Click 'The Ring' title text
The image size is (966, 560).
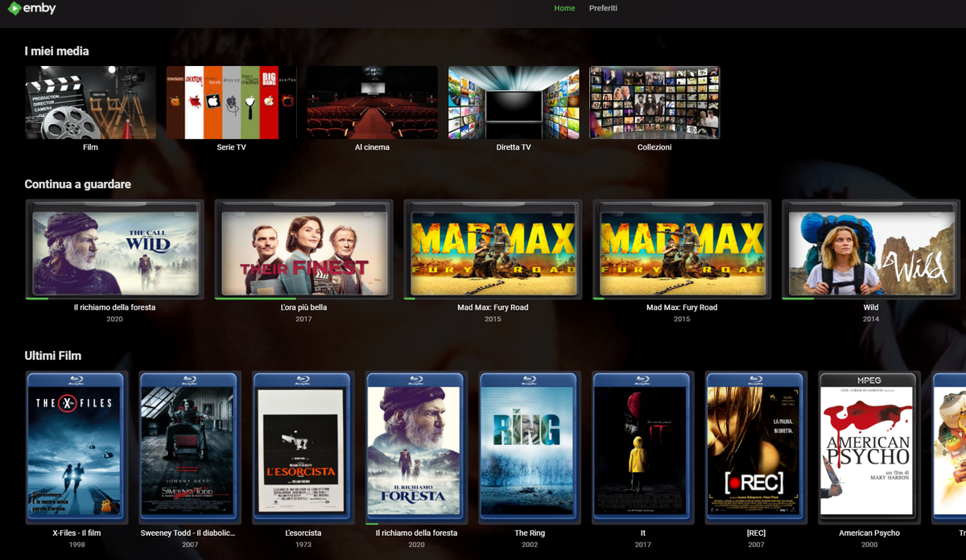tap(530, 533)
